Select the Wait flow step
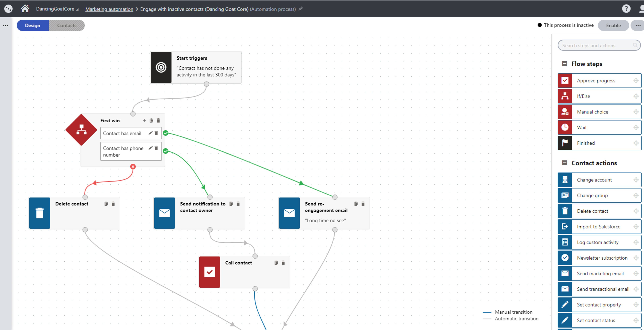Viewport: 644px width, 330px height. pos(599,127)
